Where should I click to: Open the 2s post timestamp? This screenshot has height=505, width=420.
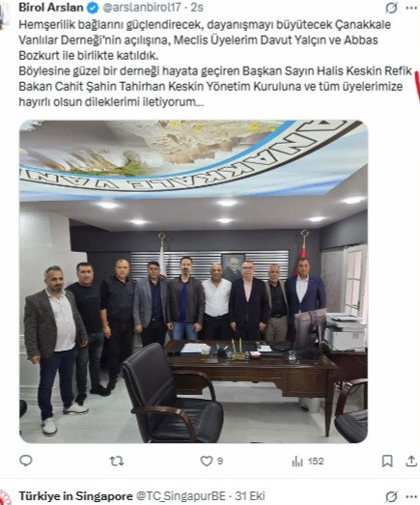click(x=196, y=8)
